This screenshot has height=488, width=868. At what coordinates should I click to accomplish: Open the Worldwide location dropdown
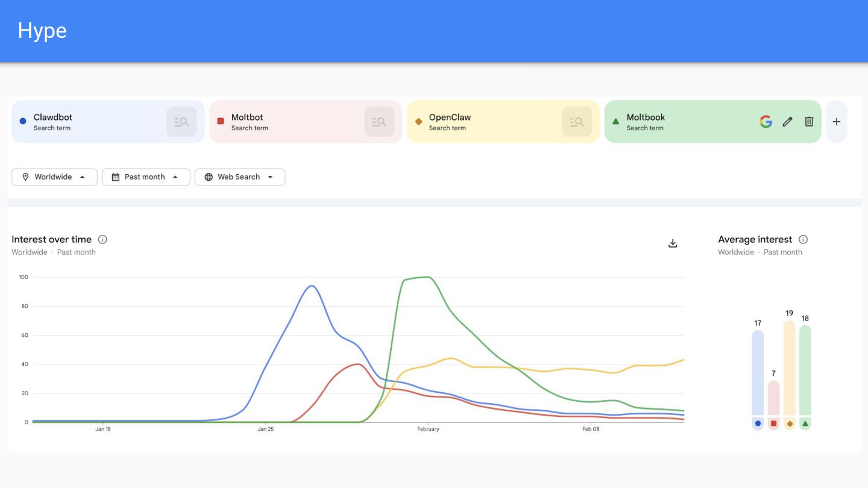(54, 177)
